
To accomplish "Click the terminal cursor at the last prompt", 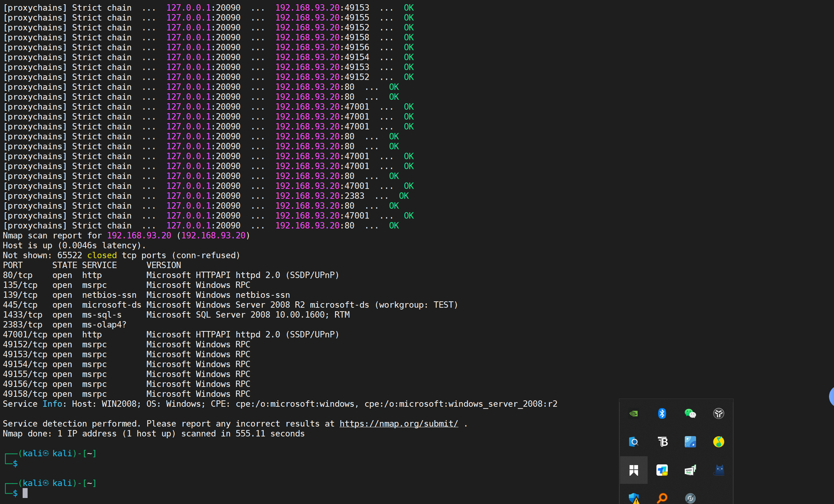I will (25, 493).
